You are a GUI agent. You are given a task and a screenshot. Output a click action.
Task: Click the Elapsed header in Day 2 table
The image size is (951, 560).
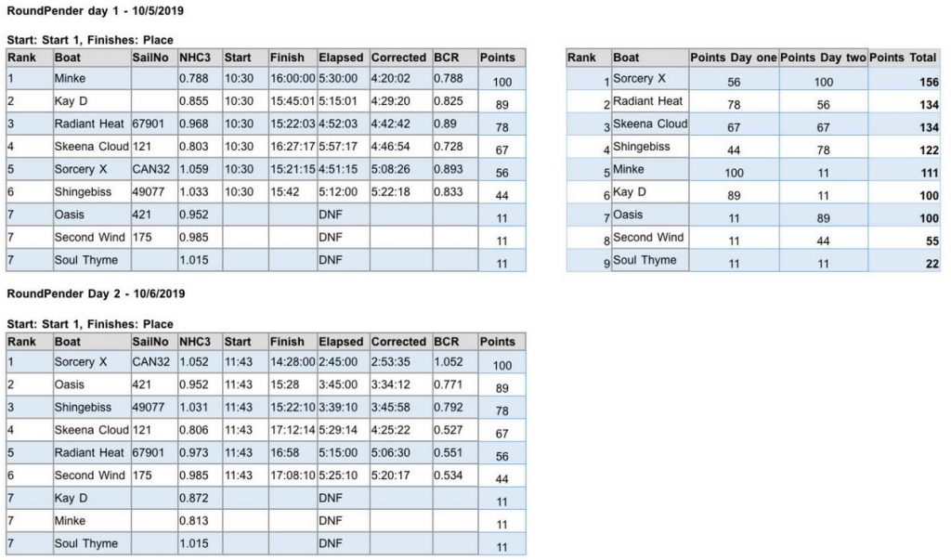[344, 342]
